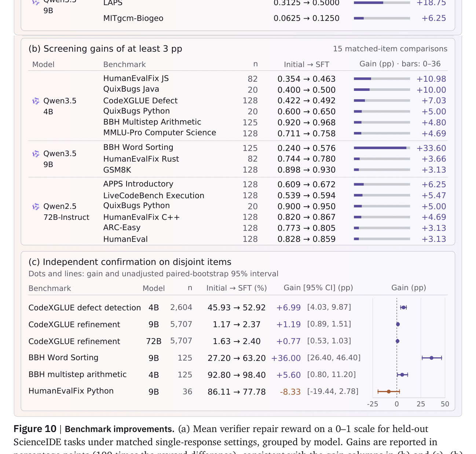The image size is (476, 454).
Task: Click the CodeXGLUE defect detection interval dot
Action: (404, 307)
